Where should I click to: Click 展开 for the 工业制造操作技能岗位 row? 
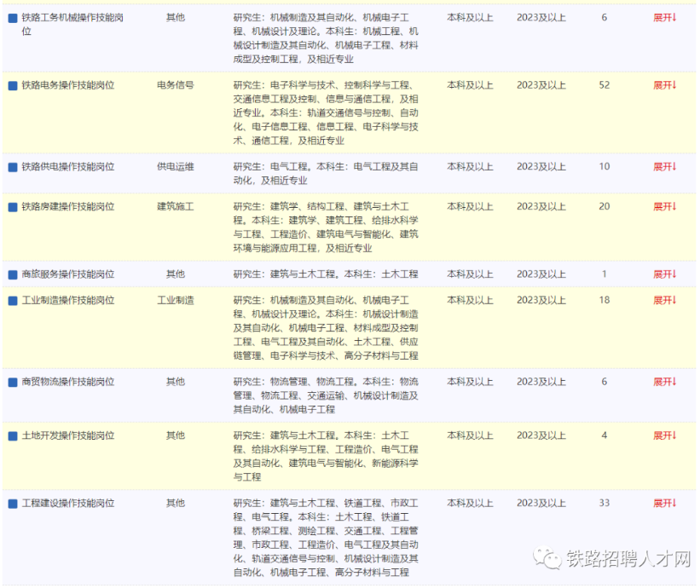[x=664, y=301]
